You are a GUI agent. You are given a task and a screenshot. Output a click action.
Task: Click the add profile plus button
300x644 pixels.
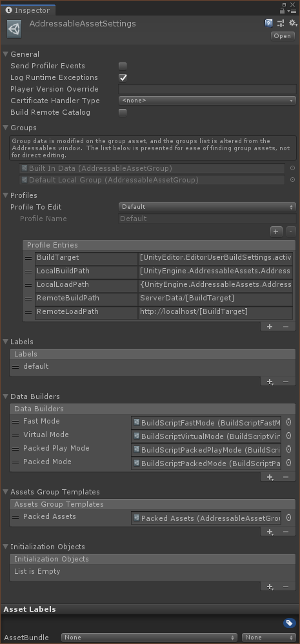click(275, 231)
